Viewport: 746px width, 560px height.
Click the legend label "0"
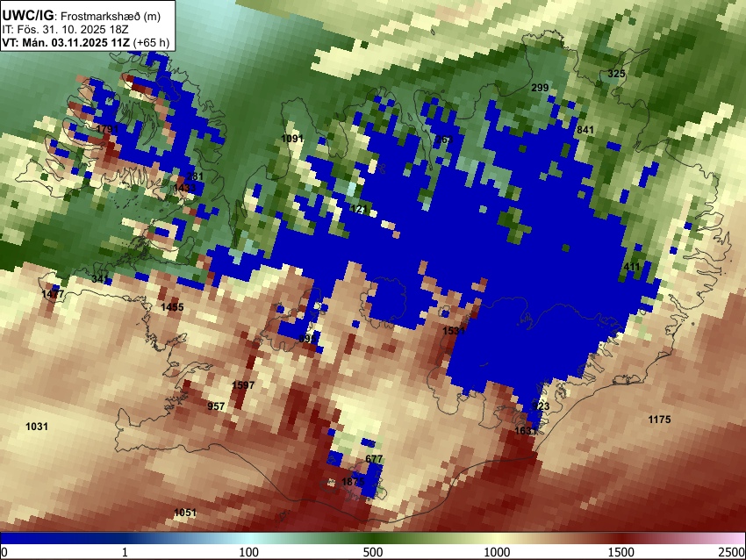tap(4, 552)
